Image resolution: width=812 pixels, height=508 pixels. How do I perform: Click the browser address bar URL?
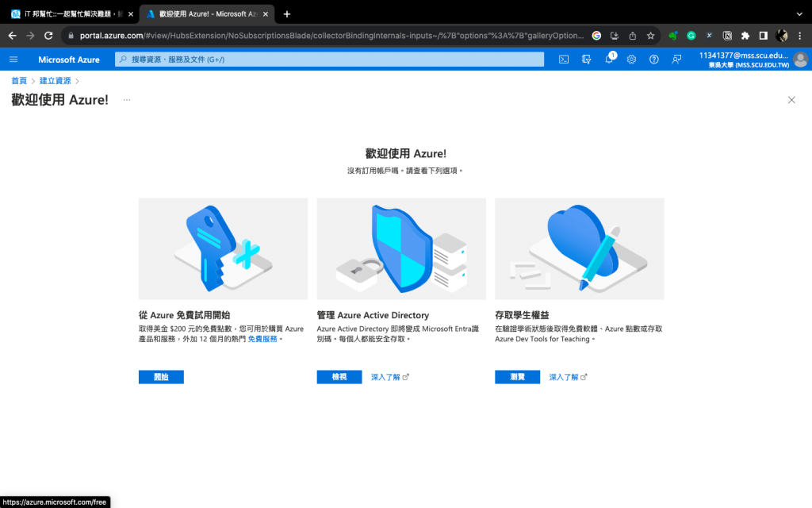(x=331, y=36)
